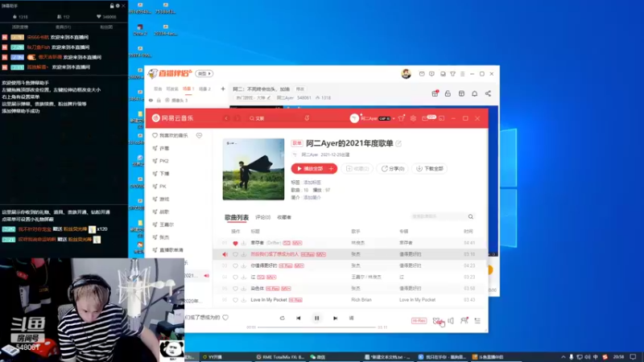Open the Love In My Pocket album link
The width and height of the screenshot is (644, 362).
417,300
